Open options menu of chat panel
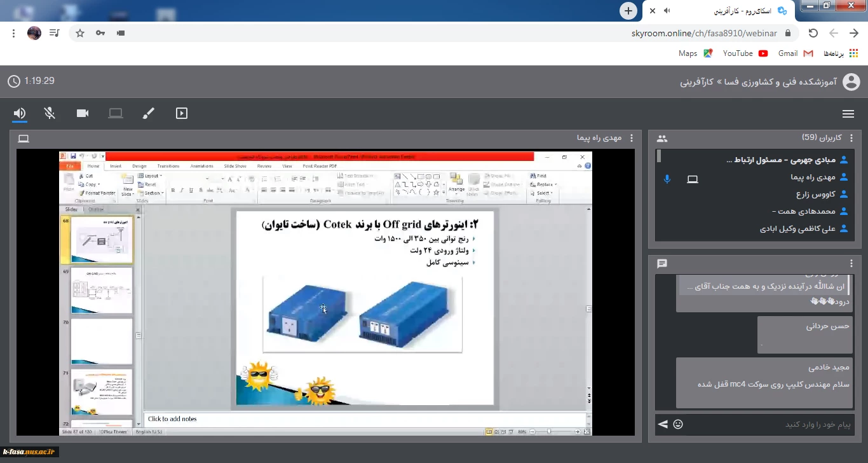868x463 pixels. tap(852, 263)
